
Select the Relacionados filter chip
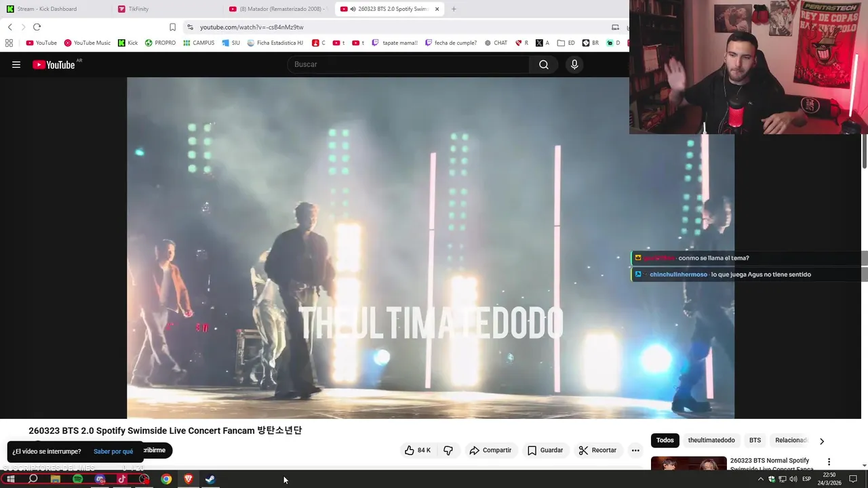coord(791,441)
